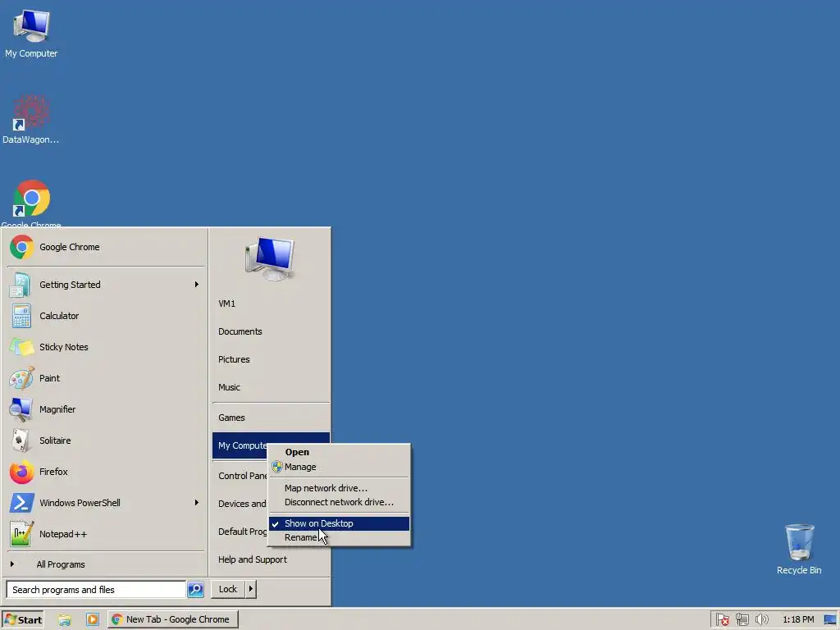
Task: Open Pictures from Start menu
Action: click(271, 359)
